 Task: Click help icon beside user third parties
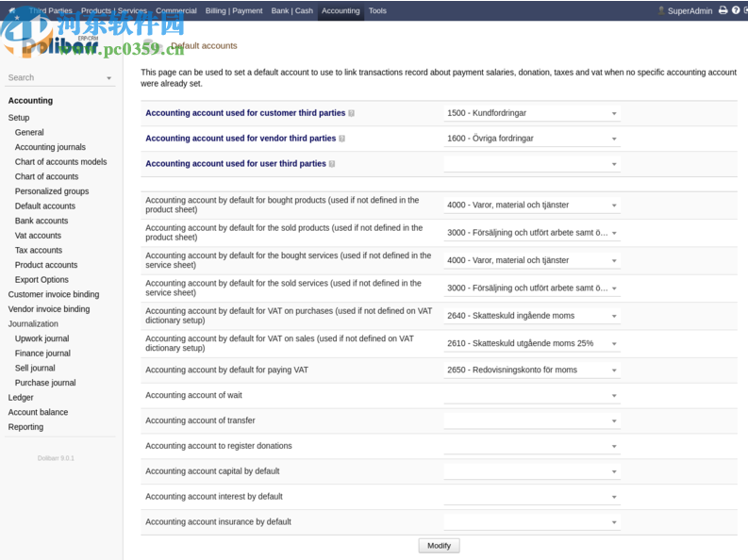(x=332, y=164)
